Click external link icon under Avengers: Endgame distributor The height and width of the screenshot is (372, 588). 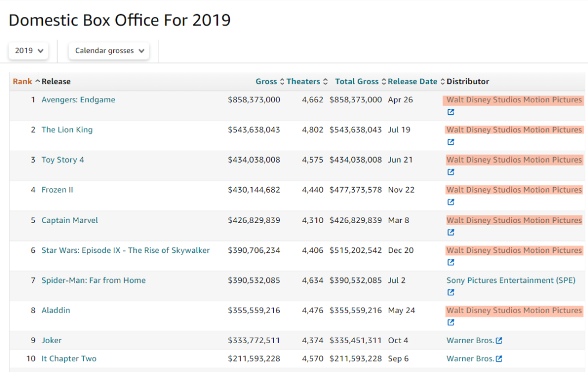[450, 112]
